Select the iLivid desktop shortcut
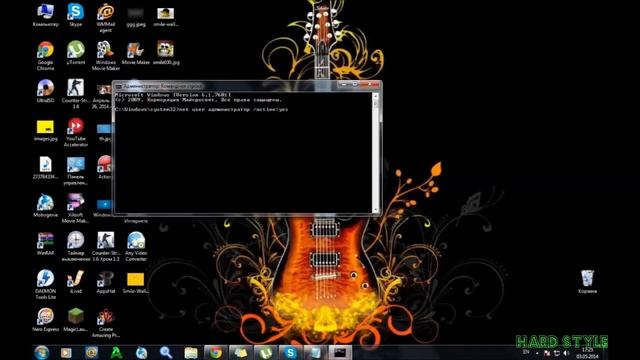This screenshot has width=640, height=360. 76,282
